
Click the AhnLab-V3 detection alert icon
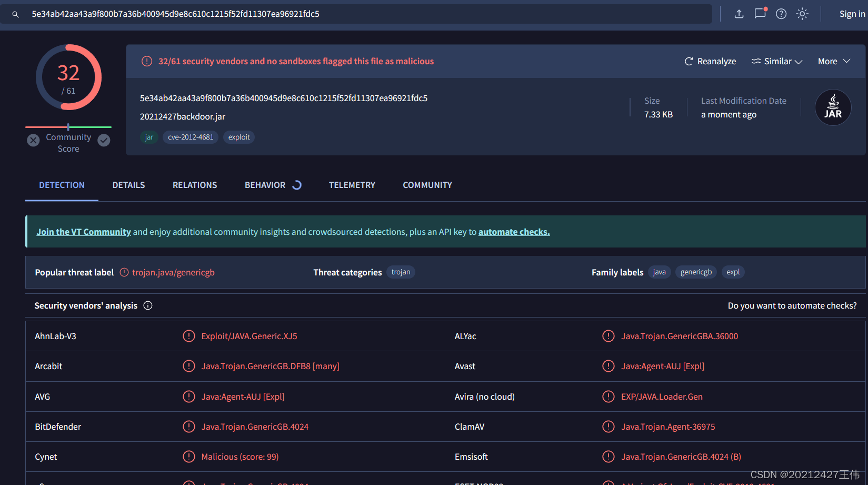188,336
